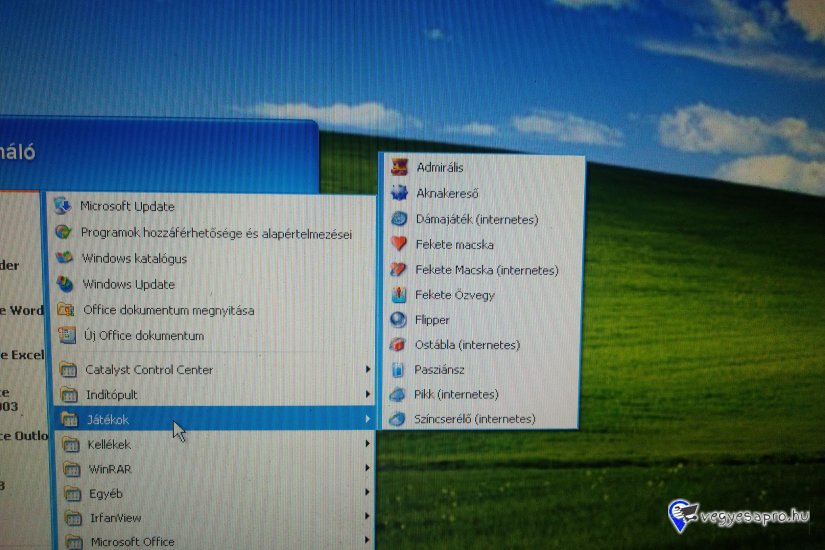Click the Pasziánsz card icon
Viewport: 825px width, 550px height.
pos(397,369)
